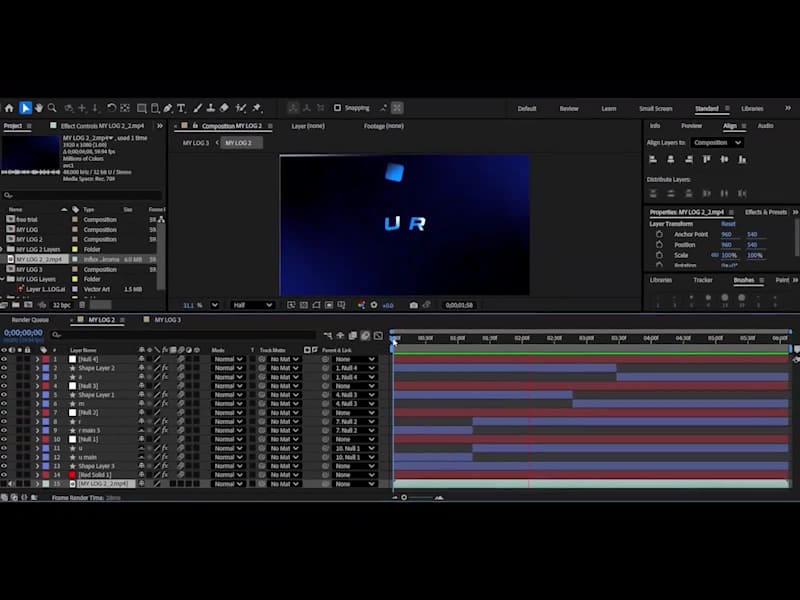Viewport: 800px width, 600px height.
Task: Hide Red Solid 1 layer eye toggle
Action: tap(4, 474)
